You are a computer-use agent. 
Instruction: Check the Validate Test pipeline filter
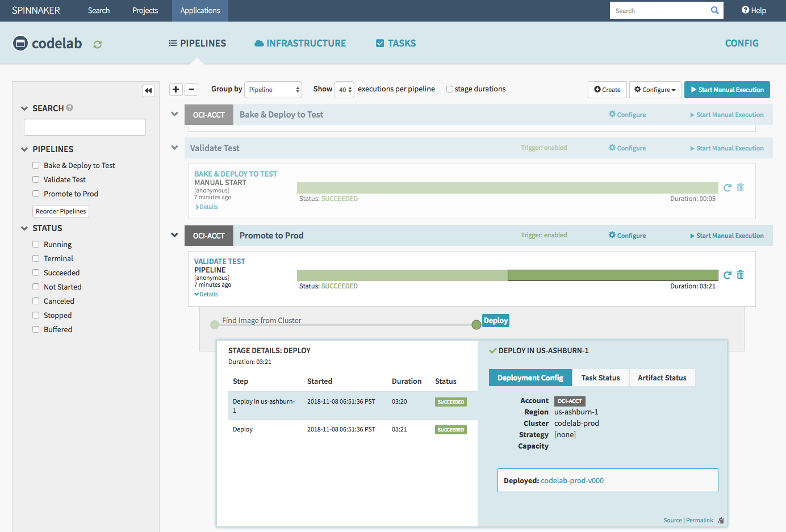(36, 179)
